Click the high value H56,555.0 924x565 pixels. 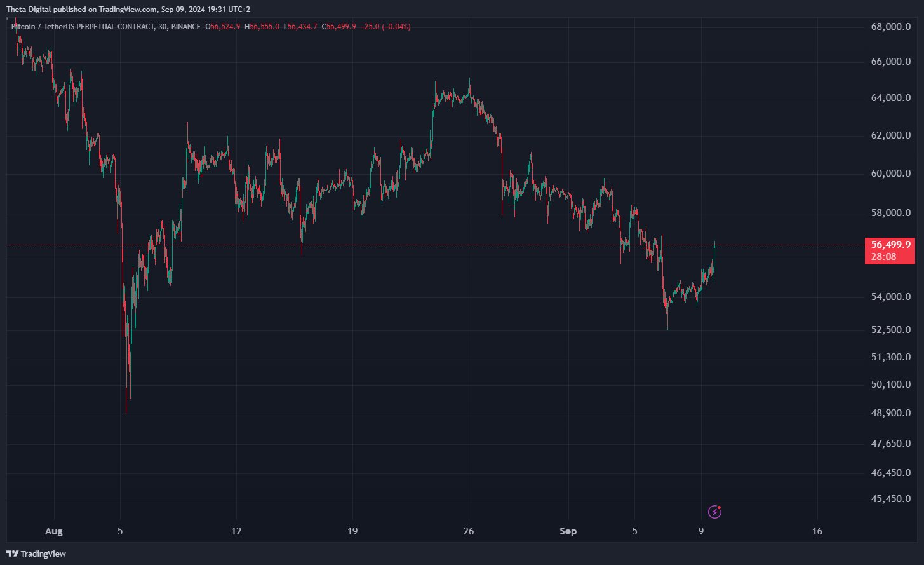point(262,27)
